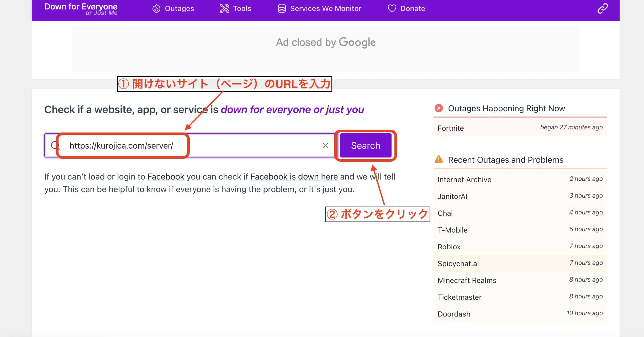This screenshot has width=644, height=337.
Task: Open the Donate menu item
Action: (413, 9)
